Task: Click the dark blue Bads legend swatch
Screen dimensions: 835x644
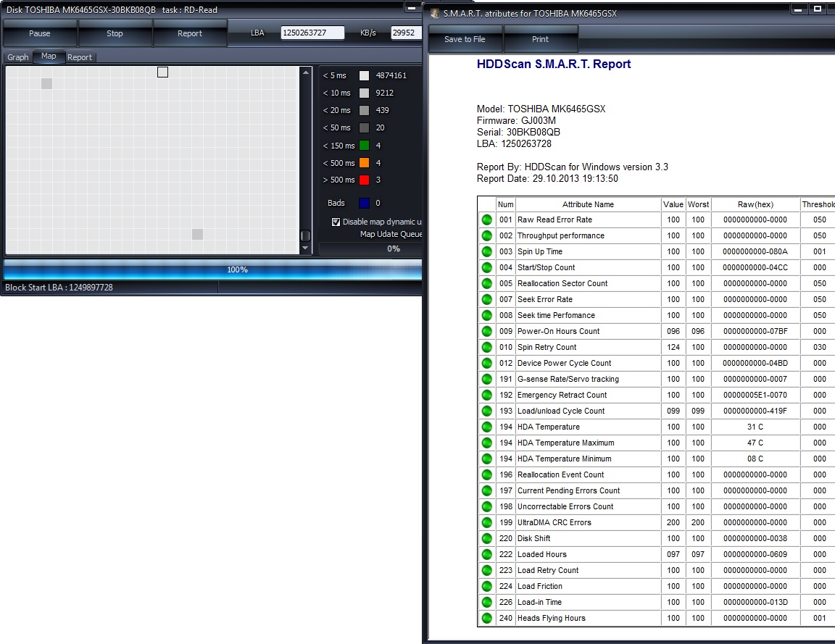Action: [x=365, y=203]
